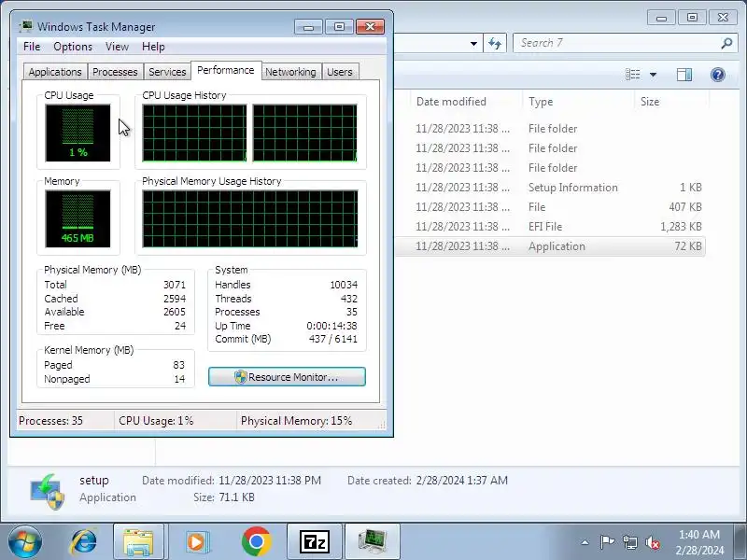Image resolution: width=747 pixels, height=560 pixels.
Task: Open Windows Media Player from taskbar
Action: tap(197, 542)
